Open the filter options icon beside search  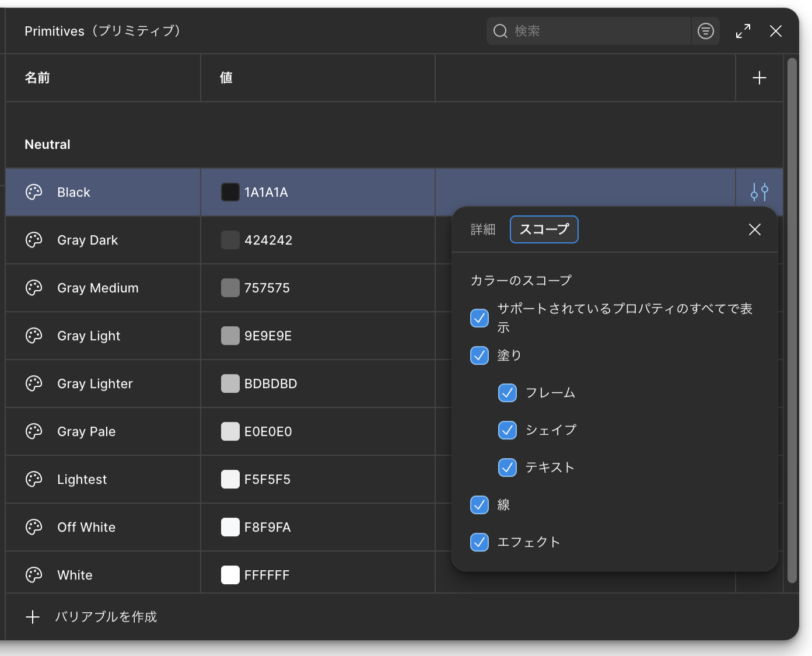pyautogui.click(x=706, y=31)
